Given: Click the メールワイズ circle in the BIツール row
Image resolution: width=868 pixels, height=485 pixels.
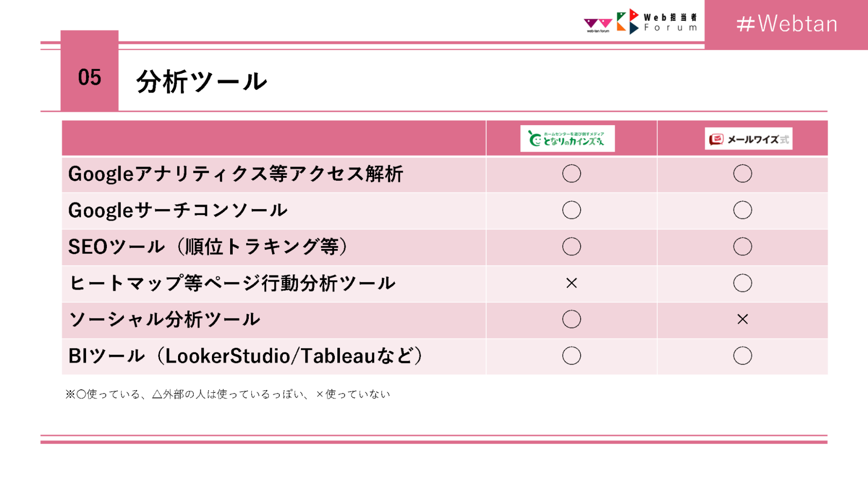Looking at the screenshot, I should point(743,356).
